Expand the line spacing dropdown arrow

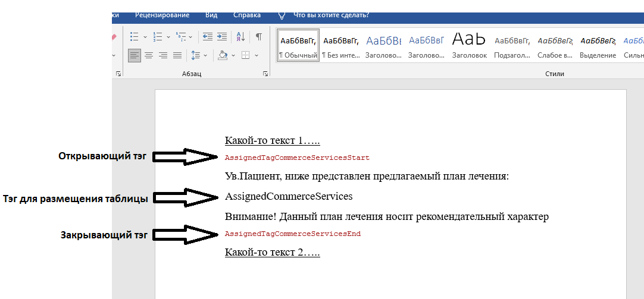click(205, 55)
